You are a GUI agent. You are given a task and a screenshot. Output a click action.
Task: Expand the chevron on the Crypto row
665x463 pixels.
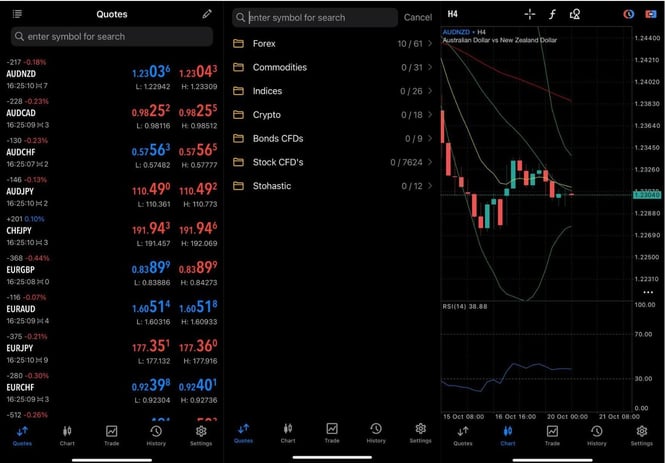pos(430,114)
